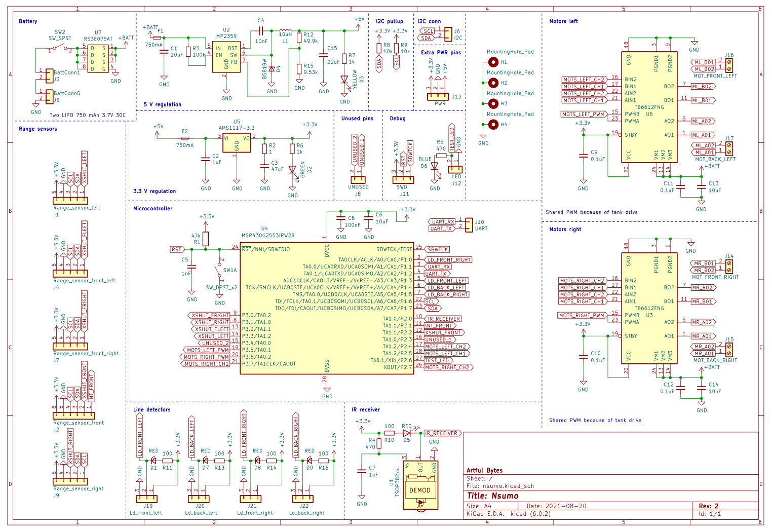The image size is (772, 532).
Task: Select the Range_sensor_left connector J1
Action: point(70,201)
